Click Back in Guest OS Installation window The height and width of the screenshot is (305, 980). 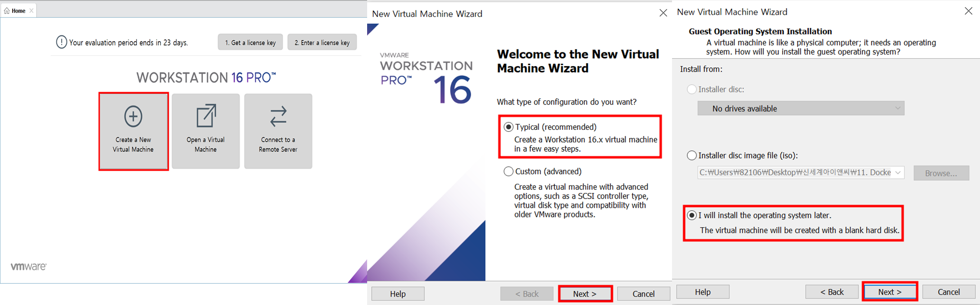coord(832,292)
